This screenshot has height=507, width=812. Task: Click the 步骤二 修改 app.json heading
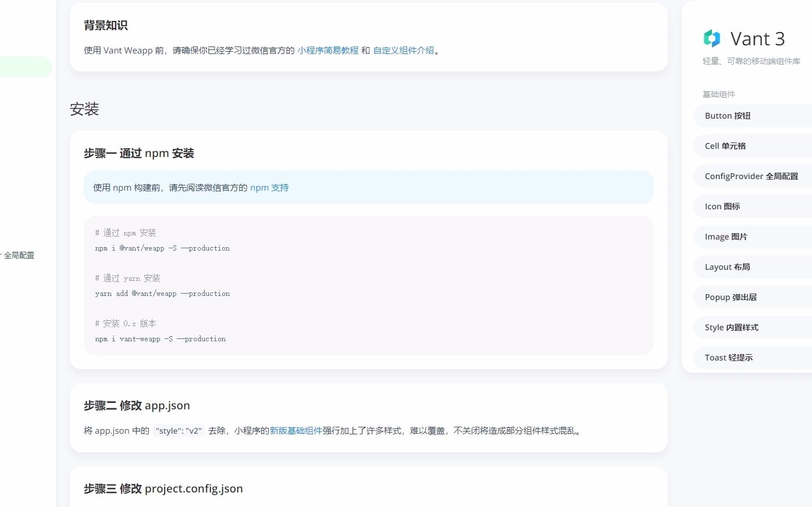coord(137,406)
